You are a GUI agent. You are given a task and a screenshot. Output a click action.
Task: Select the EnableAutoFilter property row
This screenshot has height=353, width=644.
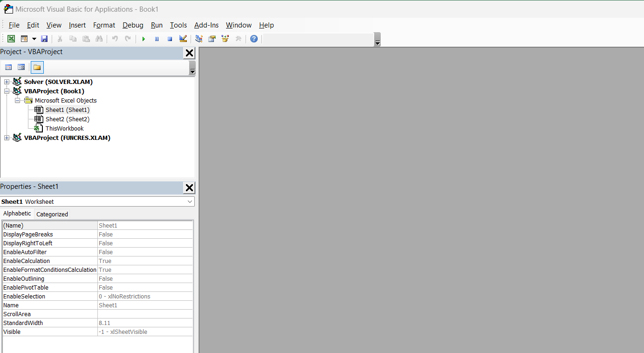97,252
